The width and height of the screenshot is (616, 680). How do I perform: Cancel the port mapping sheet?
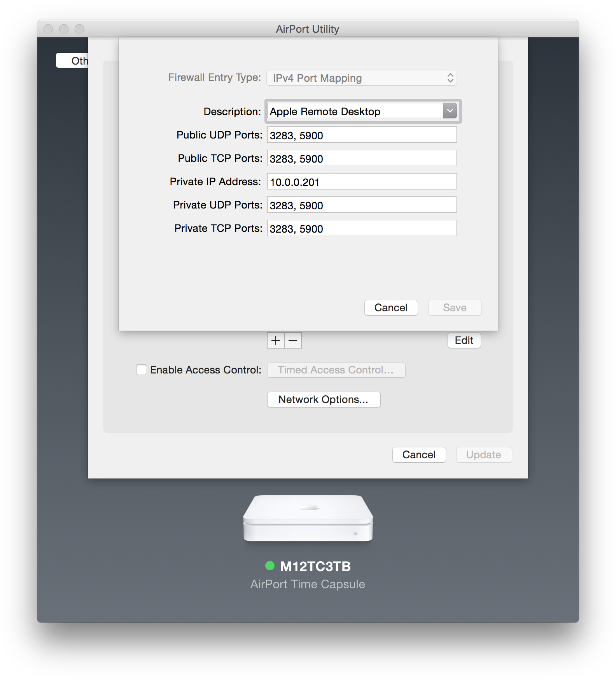point(391,308)
